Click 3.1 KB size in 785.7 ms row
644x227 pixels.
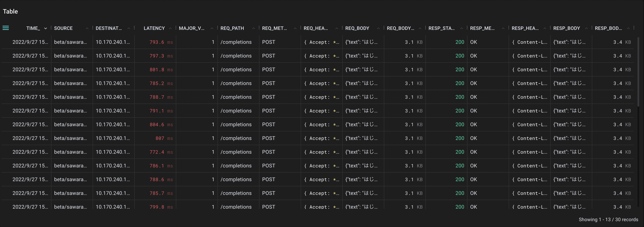[x=414, y=193]
